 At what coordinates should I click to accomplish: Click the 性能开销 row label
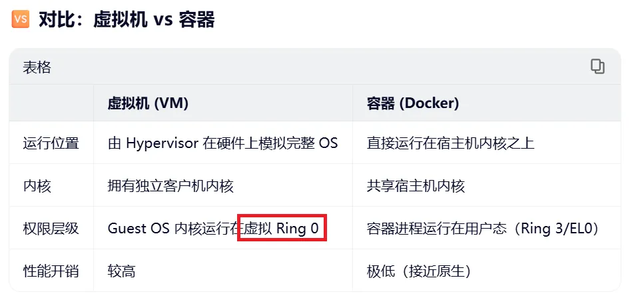pyautogui.click(x=51, y=271)
